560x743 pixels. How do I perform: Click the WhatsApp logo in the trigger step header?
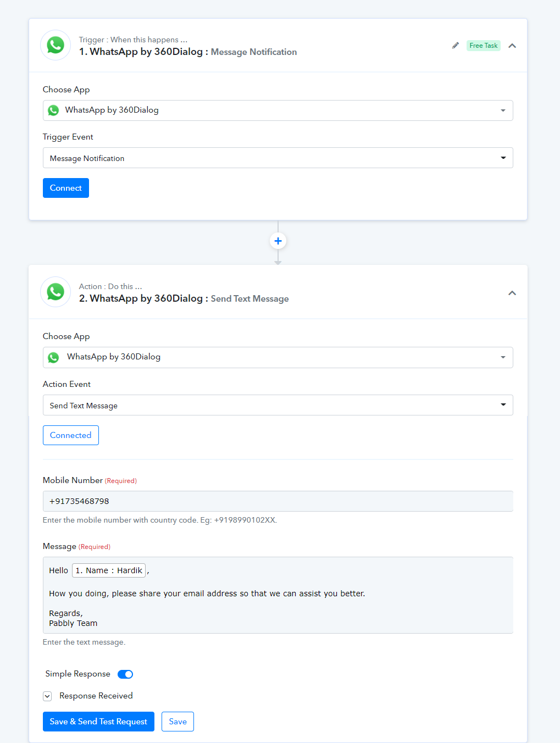tap(56, 45)
